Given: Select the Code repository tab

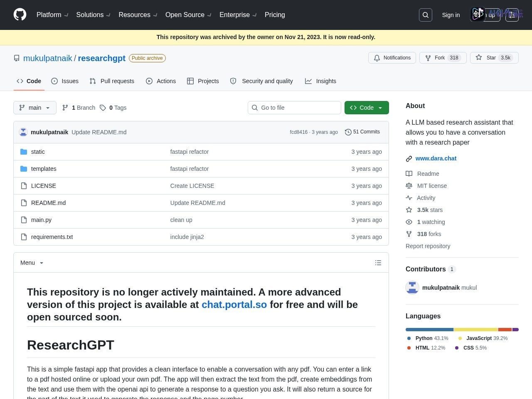Looking at the screenshot, I should click(29, 81).
